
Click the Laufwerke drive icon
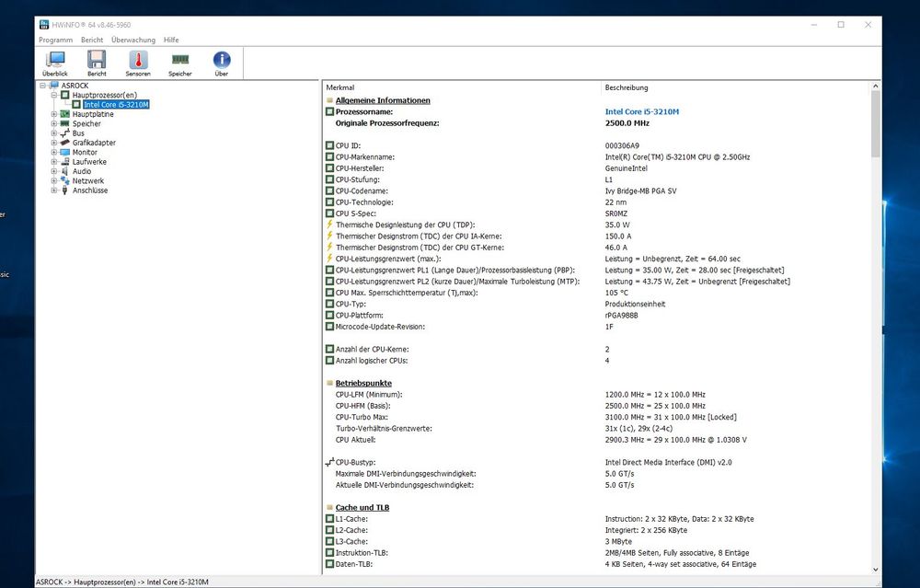pyautogui.click(x=65, y=162)
